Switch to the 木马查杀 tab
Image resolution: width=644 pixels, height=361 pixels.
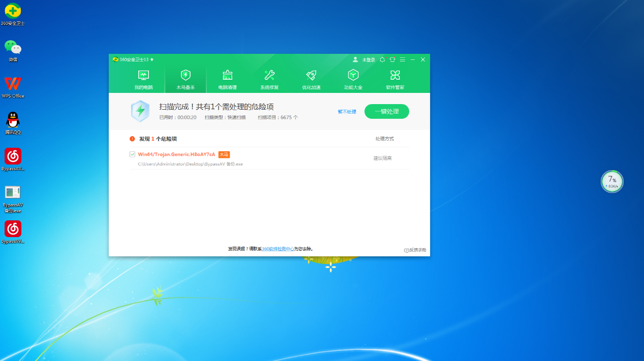186,80
